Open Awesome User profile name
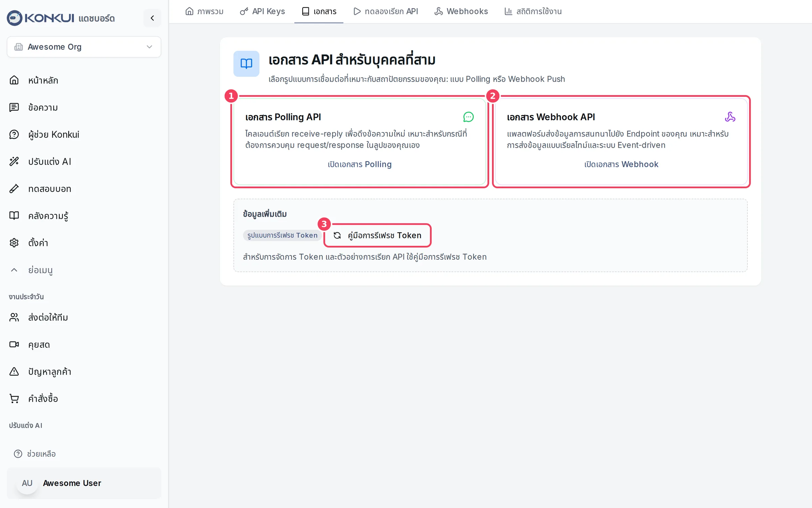Screen dimensions: 812x508 pyautogui.click(x=72, y=483)
